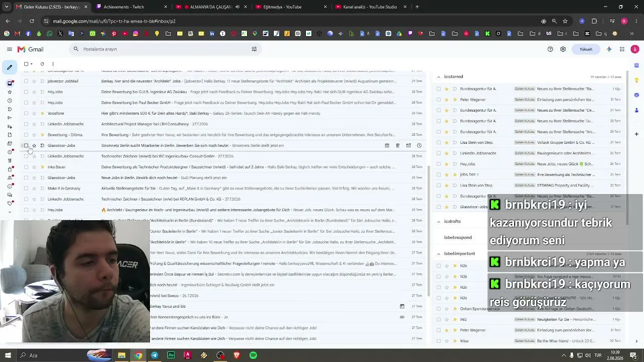Click the Gmail refresh button
Viewport: 644px width, 362px height.
point(42,64)
